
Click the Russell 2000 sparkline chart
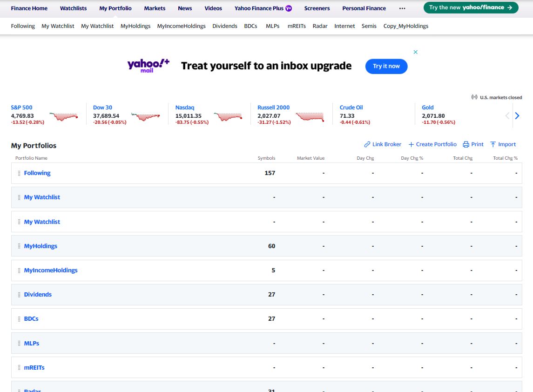(310, 116)
